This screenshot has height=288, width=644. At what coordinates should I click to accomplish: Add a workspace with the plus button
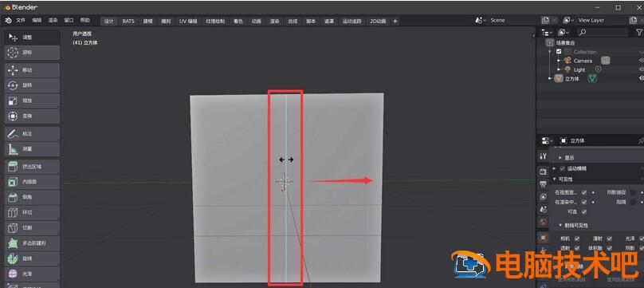click(x=395, y=22)
